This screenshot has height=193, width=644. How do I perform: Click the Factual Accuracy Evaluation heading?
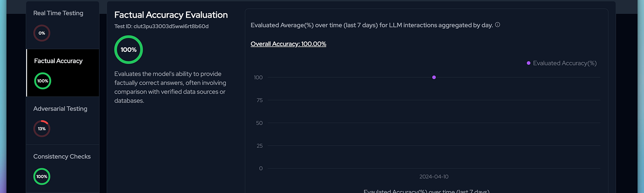click(x=171, y=15)
